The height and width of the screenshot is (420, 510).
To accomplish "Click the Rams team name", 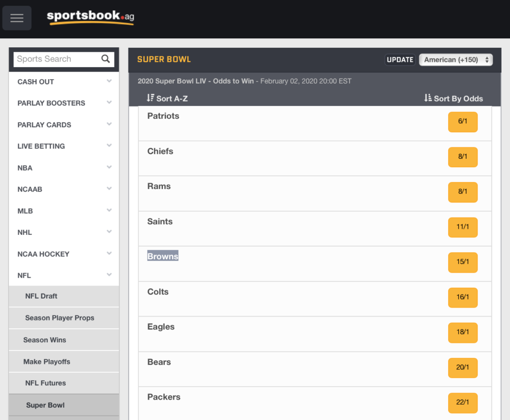I will (159, 186).
